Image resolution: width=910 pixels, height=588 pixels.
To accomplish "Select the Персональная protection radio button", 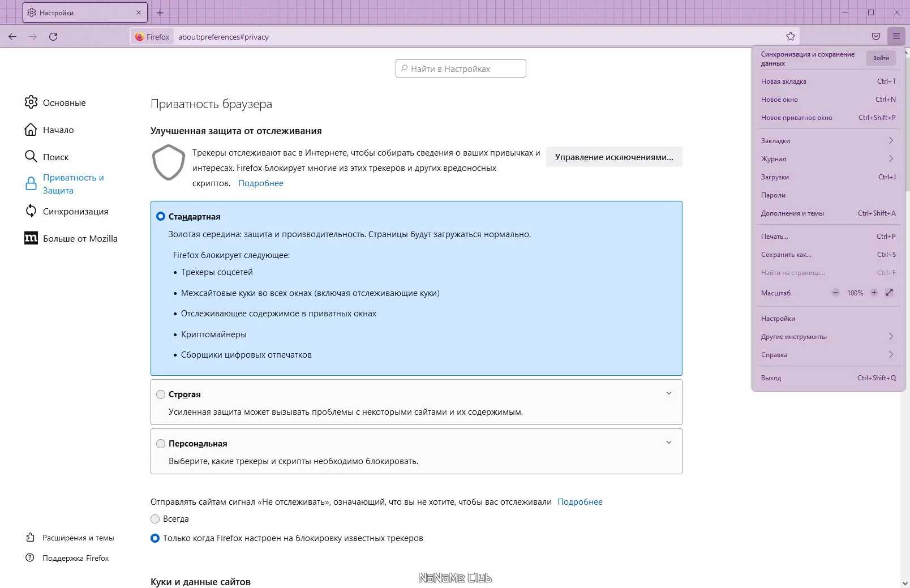I will tap(161, 444).
